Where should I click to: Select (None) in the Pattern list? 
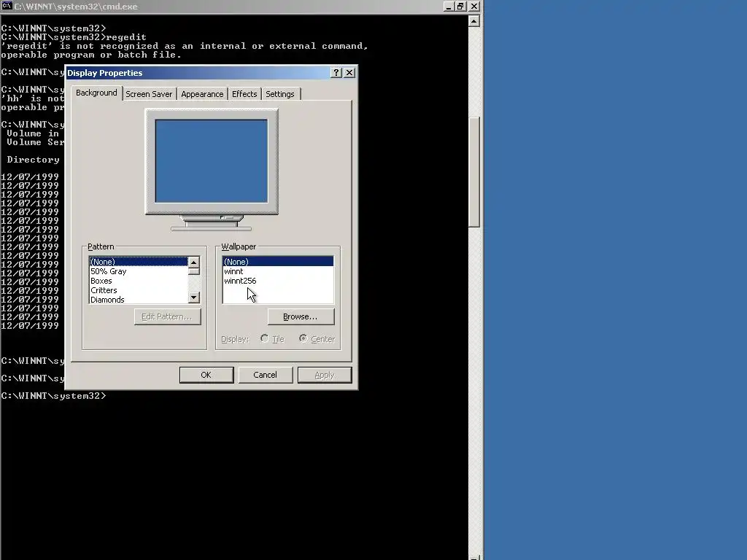point(139,262)
